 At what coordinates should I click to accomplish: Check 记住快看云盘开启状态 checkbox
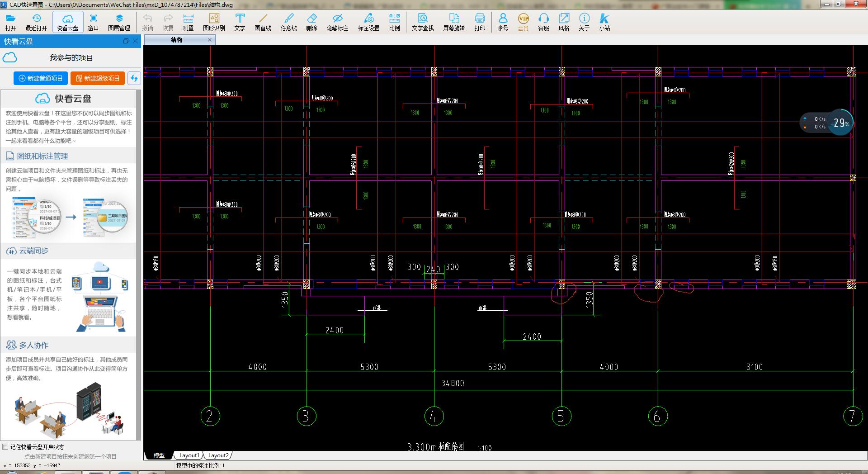pos(5,447)
